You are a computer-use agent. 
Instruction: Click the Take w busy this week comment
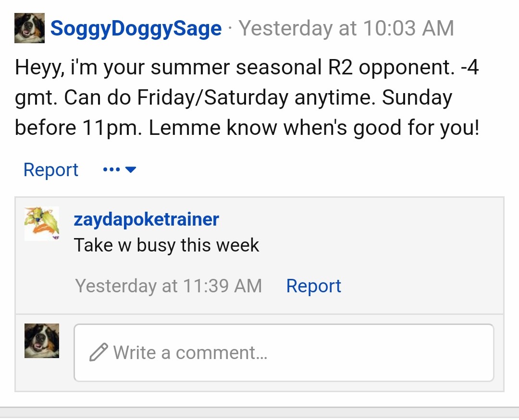tap(166, 245)
